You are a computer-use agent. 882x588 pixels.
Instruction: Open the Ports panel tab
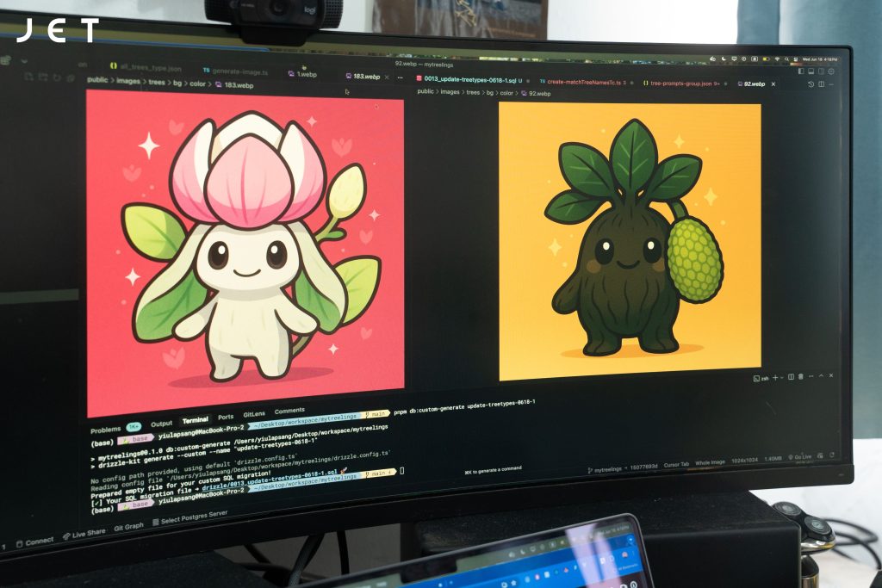click(x=226, y=417)
